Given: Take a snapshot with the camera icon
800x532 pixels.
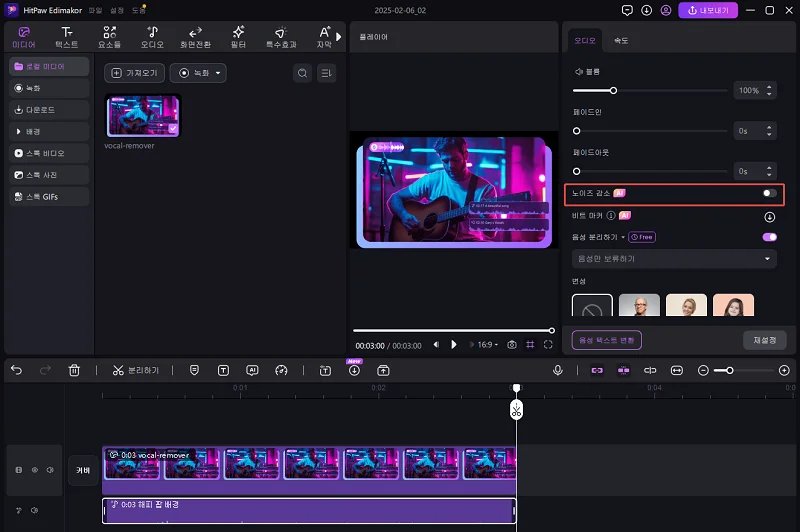Looking at the screenshot, I should [512, 345].
